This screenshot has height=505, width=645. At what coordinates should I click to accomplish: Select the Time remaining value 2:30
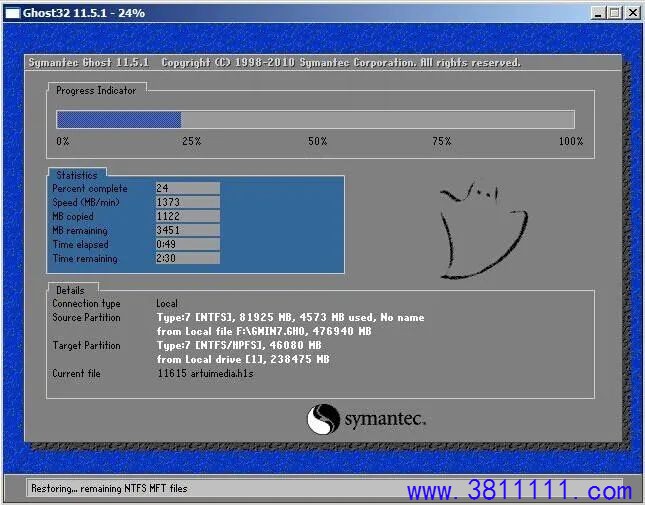click(x=188, y=258)
